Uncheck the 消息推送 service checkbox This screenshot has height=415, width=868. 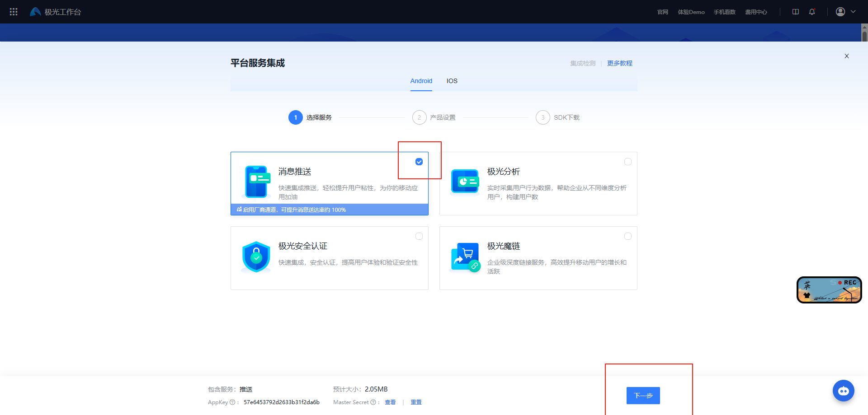click(x=419, y=162)
